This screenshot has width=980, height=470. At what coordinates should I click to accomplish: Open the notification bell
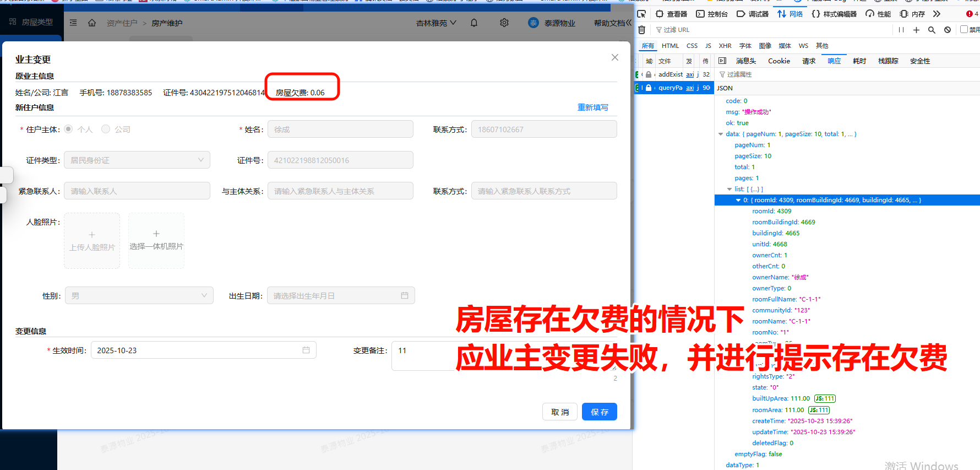point(474,23)
